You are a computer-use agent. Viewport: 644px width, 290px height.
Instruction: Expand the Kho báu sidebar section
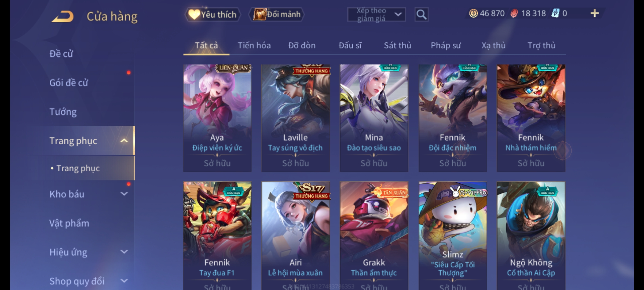pos(124,194)
